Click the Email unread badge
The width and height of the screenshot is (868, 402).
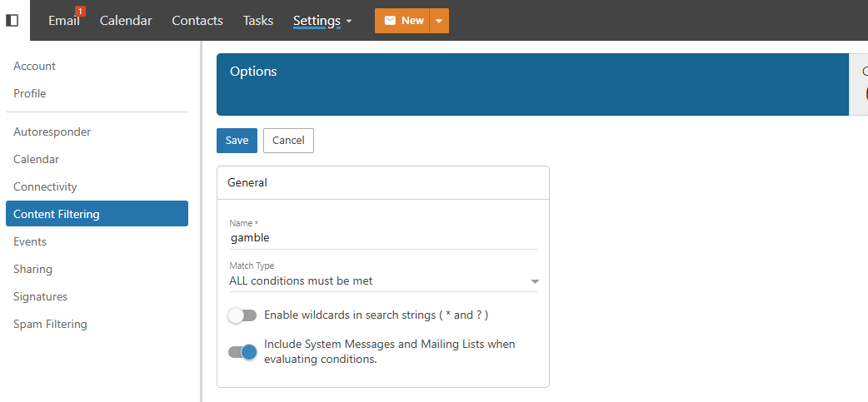[80, 11]
